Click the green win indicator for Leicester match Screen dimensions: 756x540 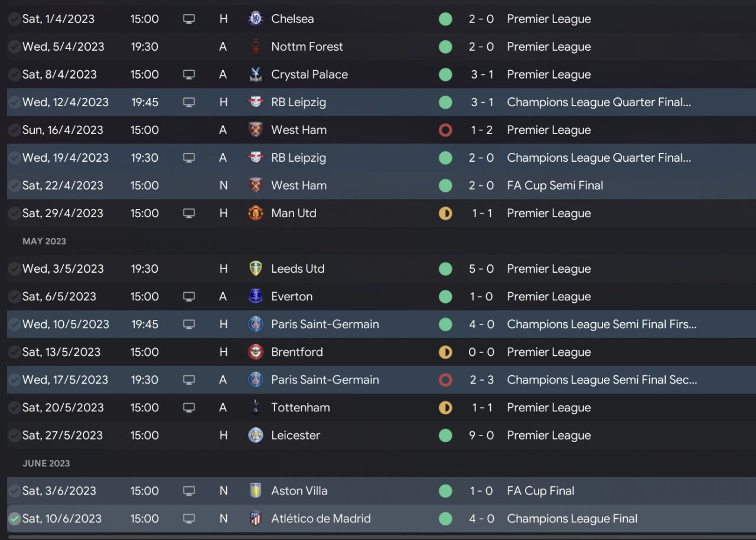pyautogui.click(x=445, y=436)
